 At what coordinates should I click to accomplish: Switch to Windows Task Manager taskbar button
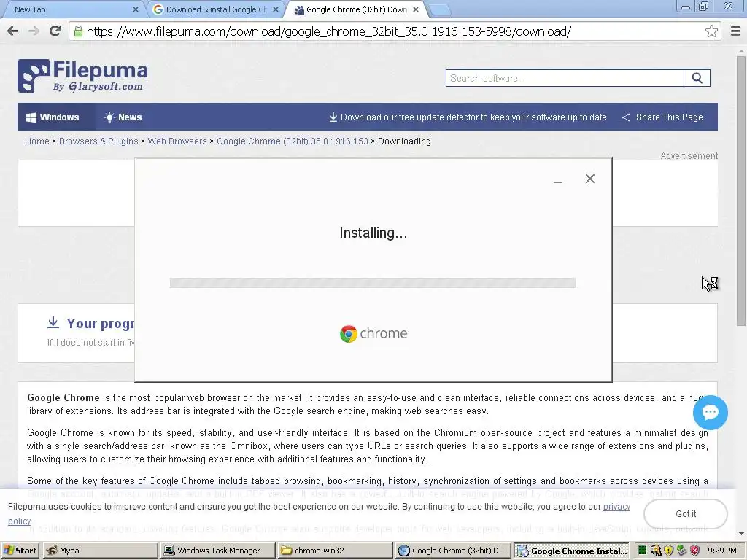coord(217,551)
